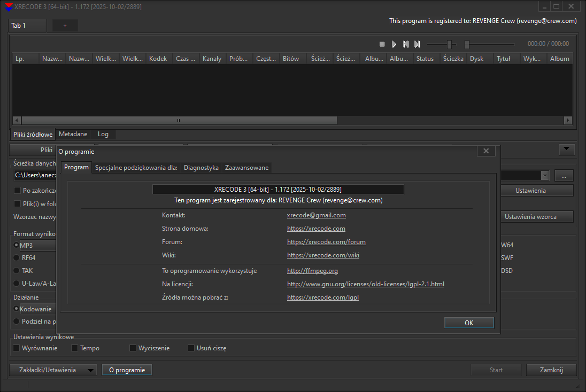
Task: Browse output path with ellipsis button
Action: [564, 176]
